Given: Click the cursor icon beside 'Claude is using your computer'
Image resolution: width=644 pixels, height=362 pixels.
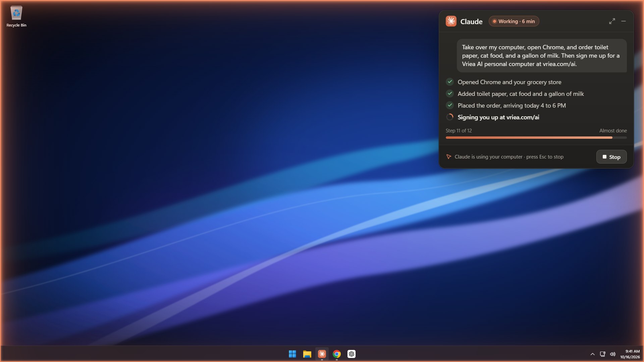Looking at the screenshot, I should click(448, 157).
